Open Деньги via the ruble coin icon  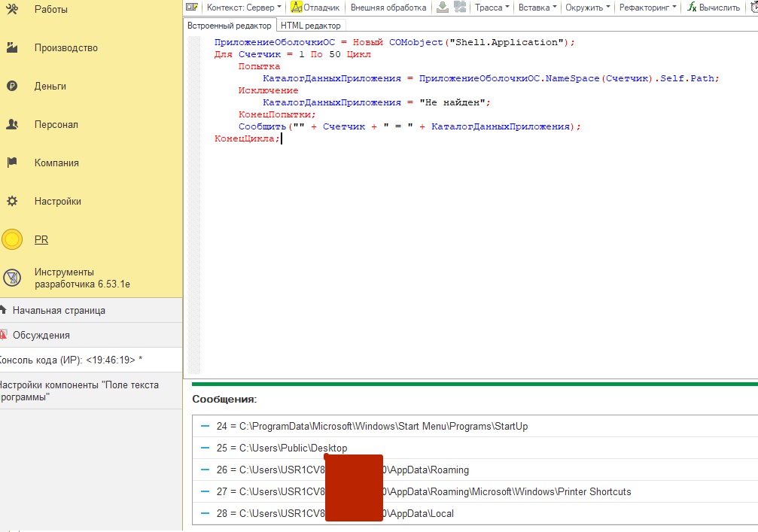12,87
